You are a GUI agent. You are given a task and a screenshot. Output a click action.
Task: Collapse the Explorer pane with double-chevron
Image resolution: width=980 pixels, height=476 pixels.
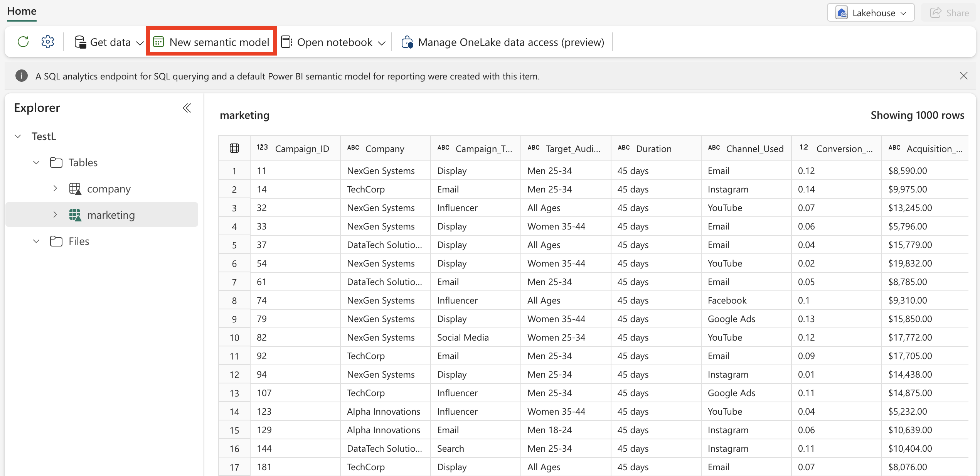187,108
